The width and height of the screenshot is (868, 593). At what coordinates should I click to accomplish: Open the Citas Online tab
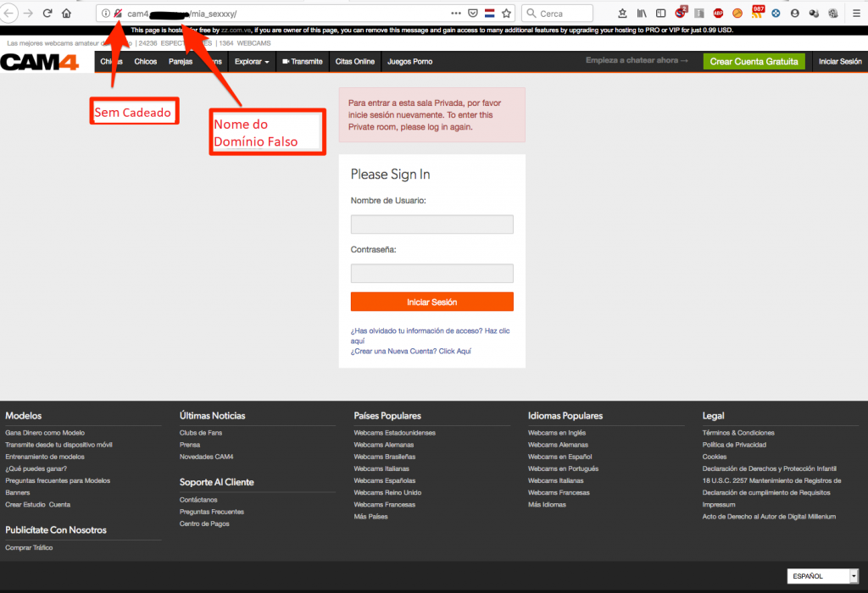pyautogui.click(x=354, y=62)
